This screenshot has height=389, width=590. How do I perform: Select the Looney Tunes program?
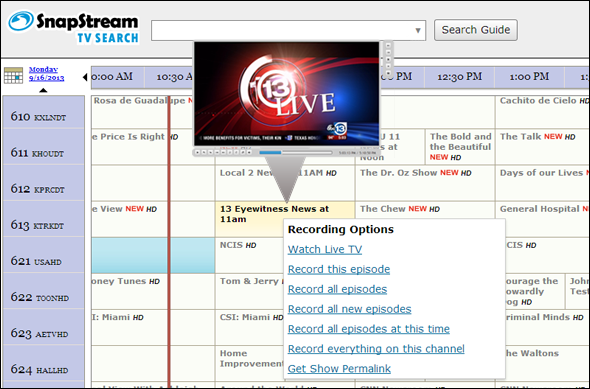tap(153, 291)
